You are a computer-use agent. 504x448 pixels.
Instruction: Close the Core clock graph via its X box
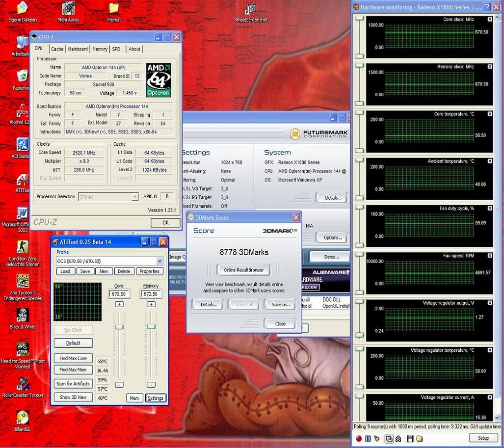click(x=490, y=19)
